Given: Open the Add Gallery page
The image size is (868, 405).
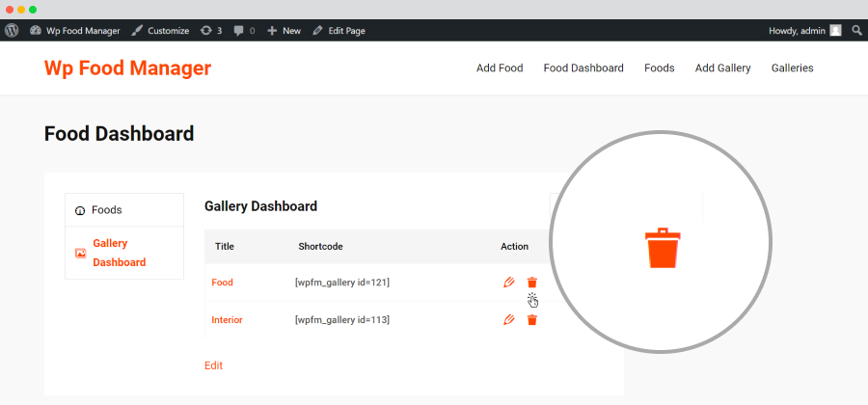Looking at the screenshot, I should pos(723,68).
